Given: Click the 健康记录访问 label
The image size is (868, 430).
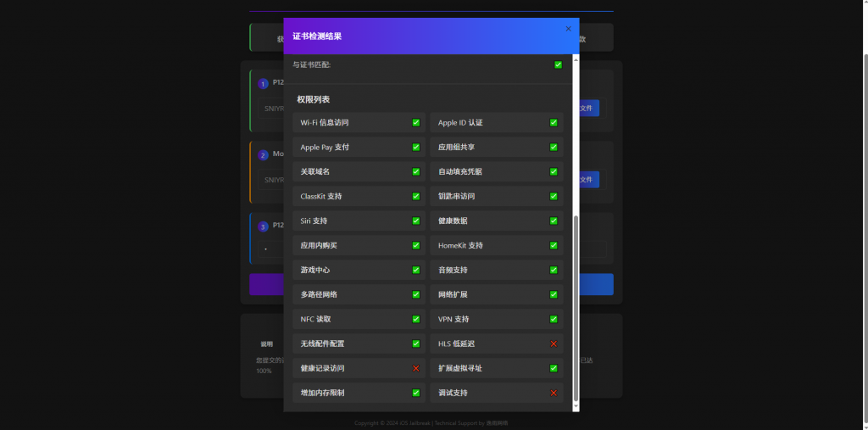Looking at the screenshot, I should 322,368.
